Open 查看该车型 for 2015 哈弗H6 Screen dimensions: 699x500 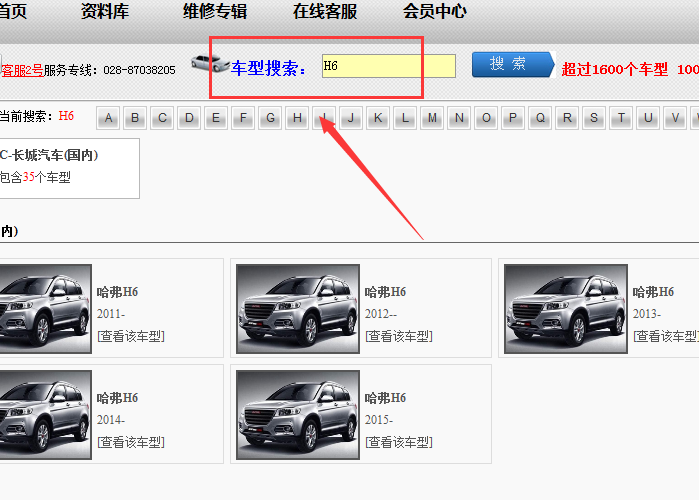pyautogui.click(x=399, y=442)
